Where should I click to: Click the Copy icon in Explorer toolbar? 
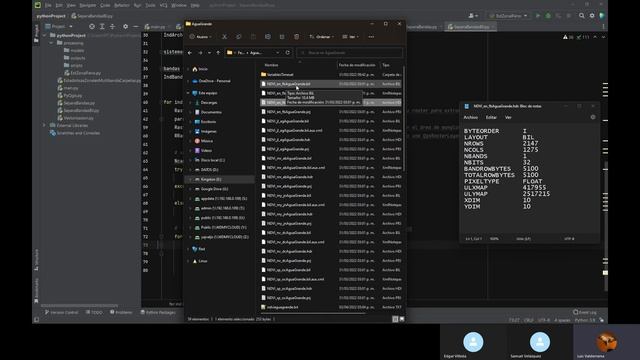[x=239, y=37]
